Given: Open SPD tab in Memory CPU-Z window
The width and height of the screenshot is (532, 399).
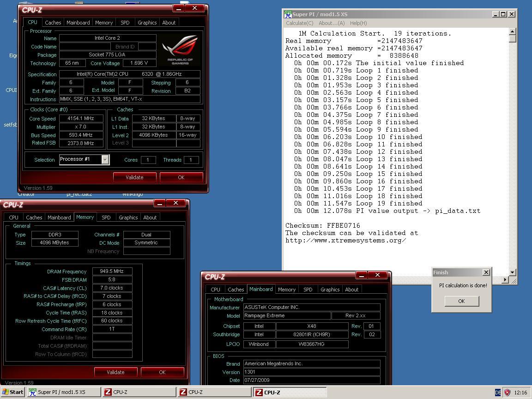Looking at the screenshot, I should (x=106, y=218).
